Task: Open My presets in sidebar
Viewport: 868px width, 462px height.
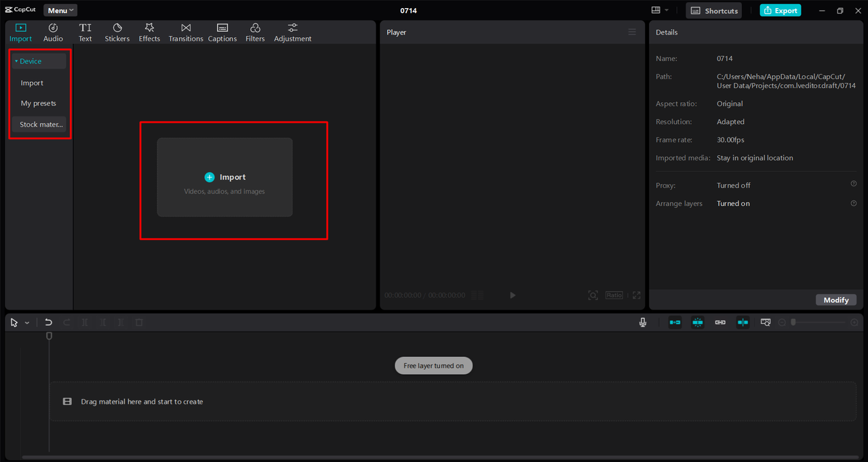Action: click(x=39, y=103)
